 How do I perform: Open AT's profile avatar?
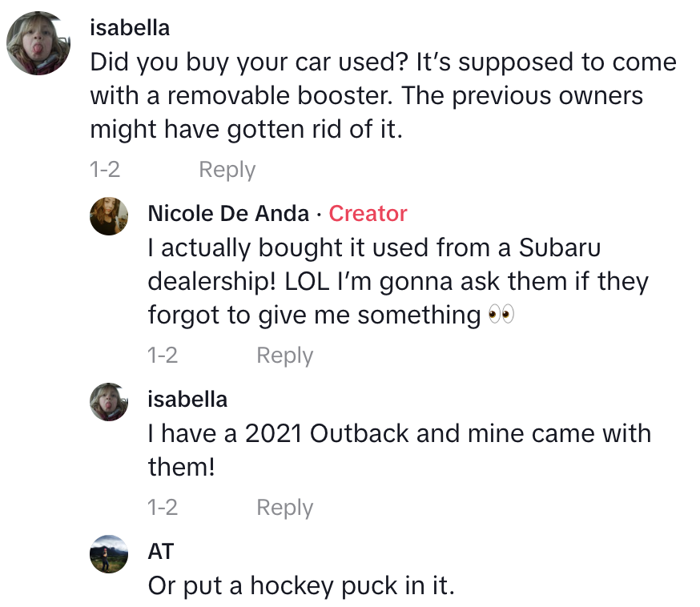109,554
